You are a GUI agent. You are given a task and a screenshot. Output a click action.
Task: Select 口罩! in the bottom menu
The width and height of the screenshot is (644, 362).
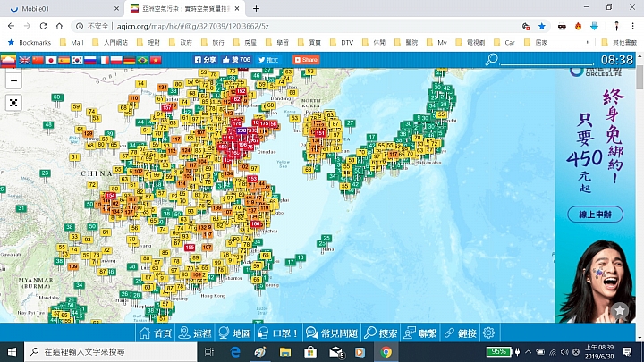click(x=277, y=333)
